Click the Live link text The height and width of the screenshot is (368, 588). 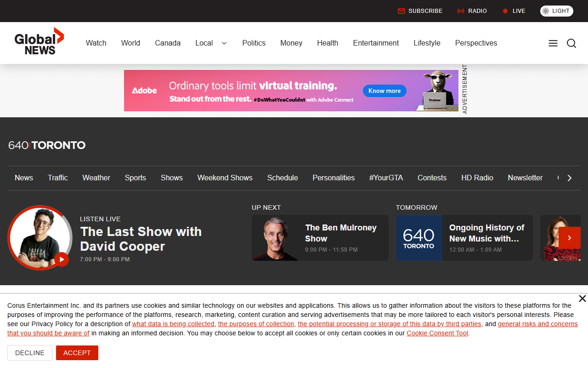[519, 11]
